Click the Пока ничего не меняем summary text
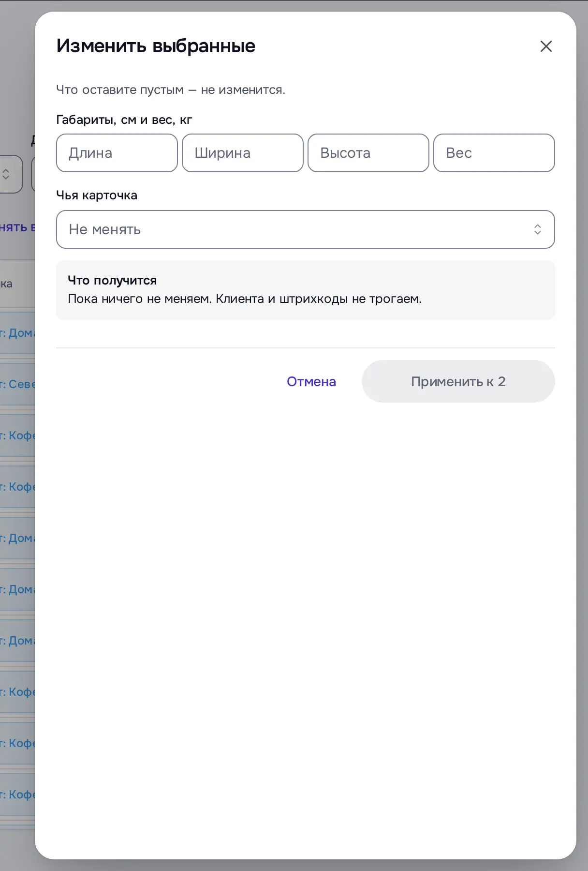This screenshot has height=871, width=588. coord(245,299)
